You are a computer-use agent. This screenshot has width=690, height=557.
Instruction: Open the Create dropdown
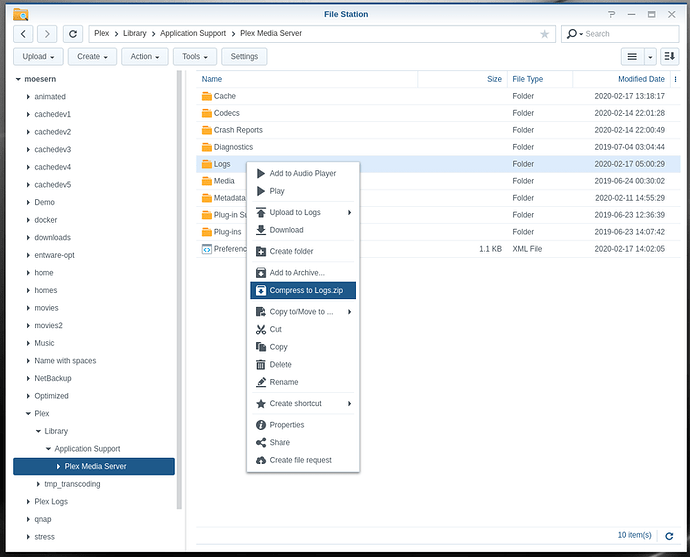coord(92,56)
